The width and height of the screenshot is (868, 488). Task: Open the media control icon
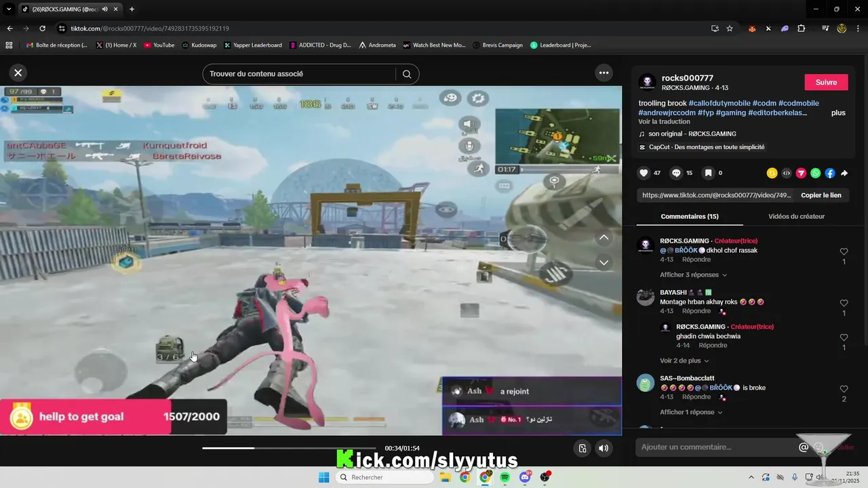pyautogui.click(x=825, y=28)
